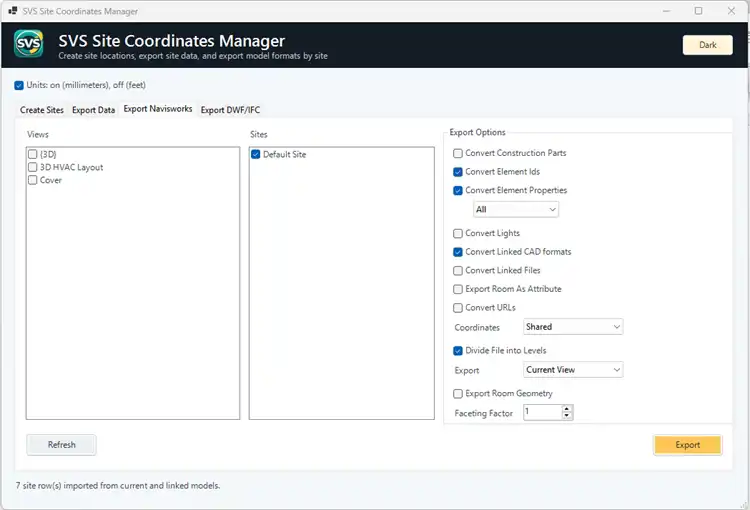Enable Export Room Geometry

(x=458, y=393)
